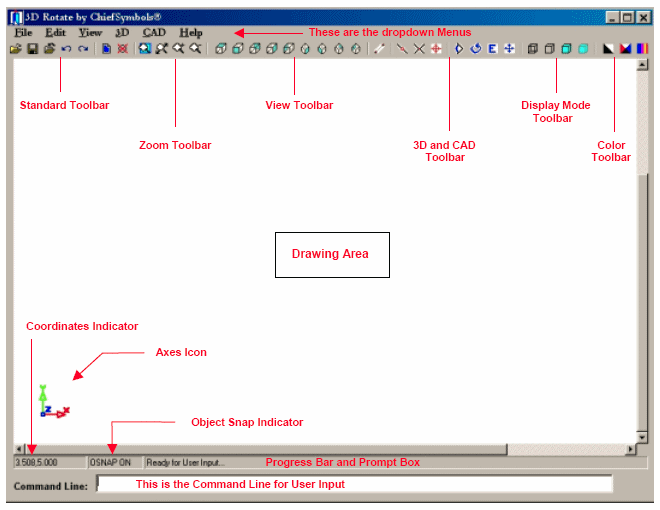
Task: Click the first cube view icon in View toolbar
Action: [x=221, y=49]
